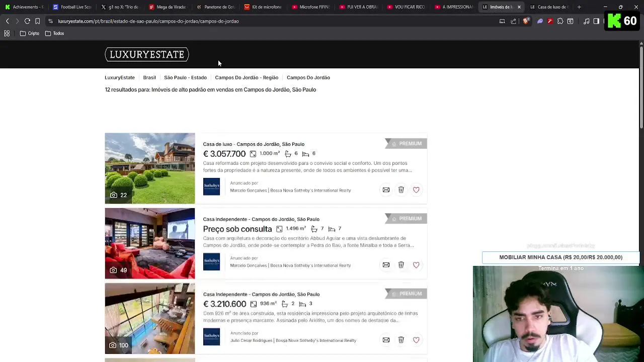
Task: Open the extensions puzzle-piece menu
Action: [560, 21]
